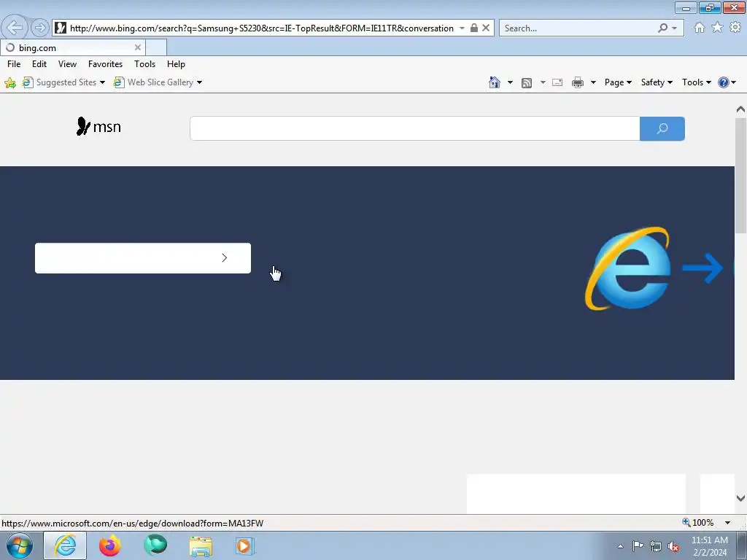Expand the Web Slice Gallery dropdown arrow

pos(199,82)
